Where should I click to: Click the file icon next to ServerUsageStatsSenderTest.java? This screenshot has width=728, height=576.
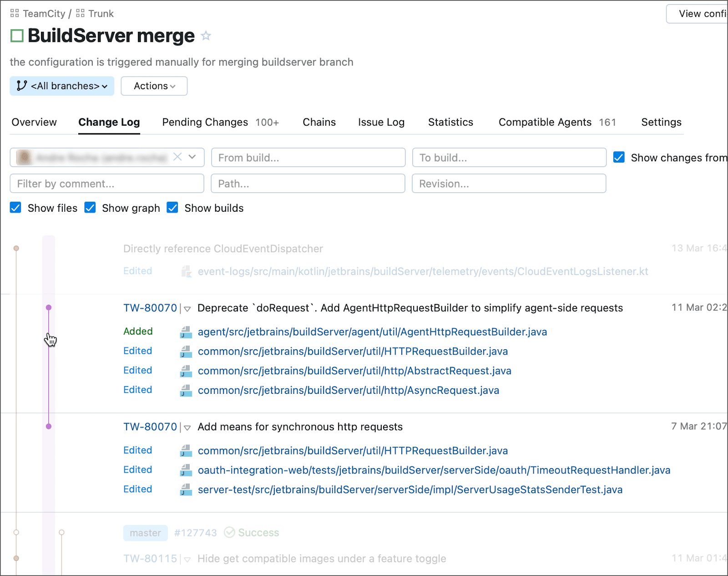tap(186, 490)
